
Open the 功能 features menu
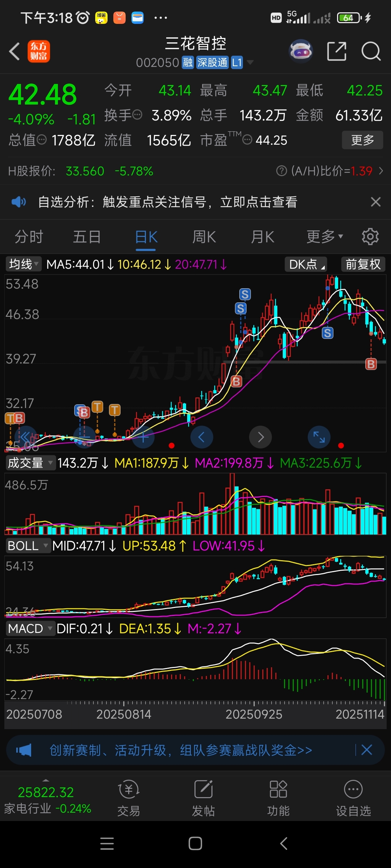tap(278, 799)
